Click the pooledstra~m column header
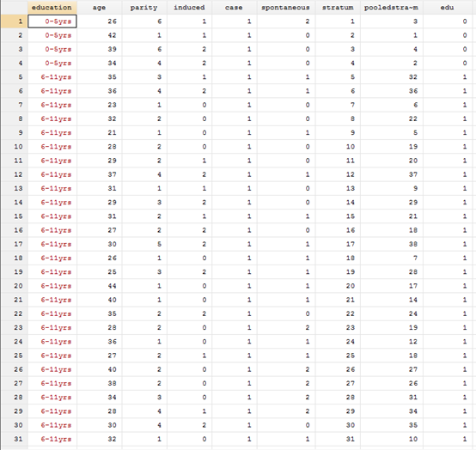Screen dimensions: 476x450 [x=391, y=8]
